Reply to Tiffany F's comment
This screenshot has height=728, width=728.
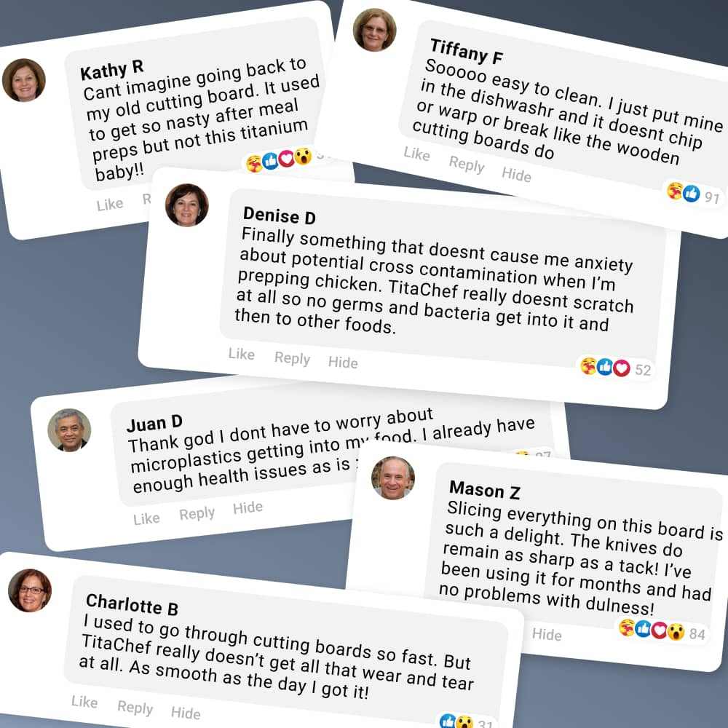point(467,164)
